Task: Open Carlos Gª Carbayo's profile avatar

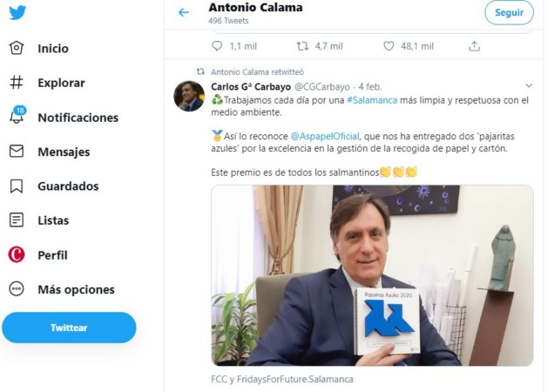Action: 190,96
